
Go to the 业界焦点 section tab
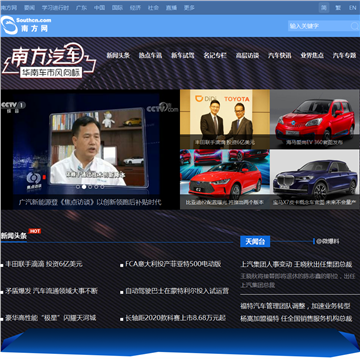(x=312, y=56)
